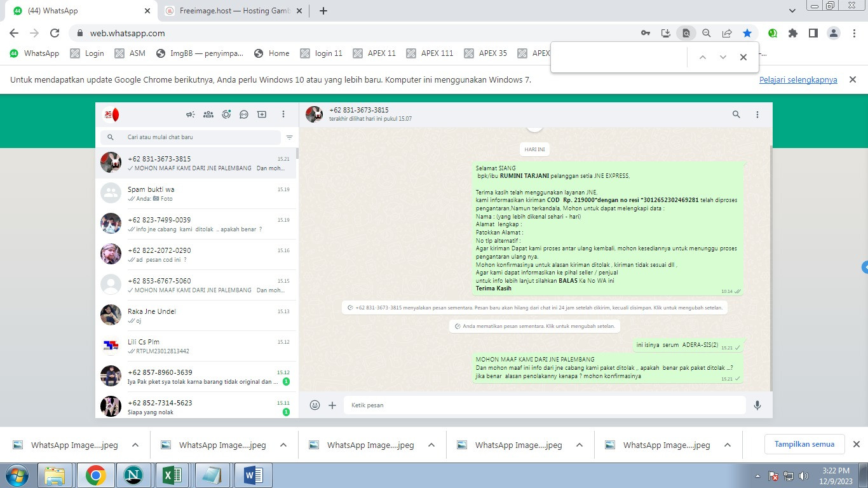This screenshot has height=488, width=868.
Task: Open the 'login 11' bookmark
Action: click(322, 53)
